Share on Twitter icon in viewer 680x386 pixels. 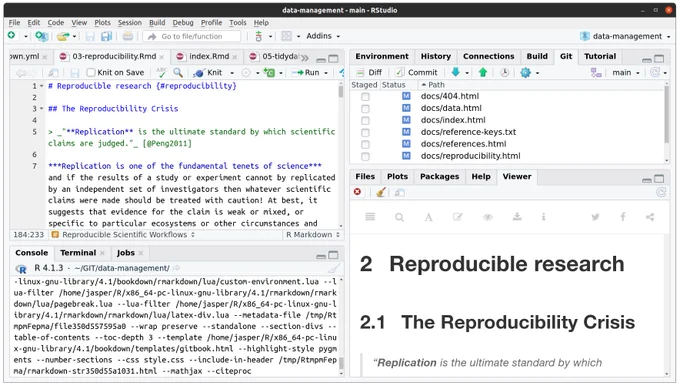(x=595, y=217)
